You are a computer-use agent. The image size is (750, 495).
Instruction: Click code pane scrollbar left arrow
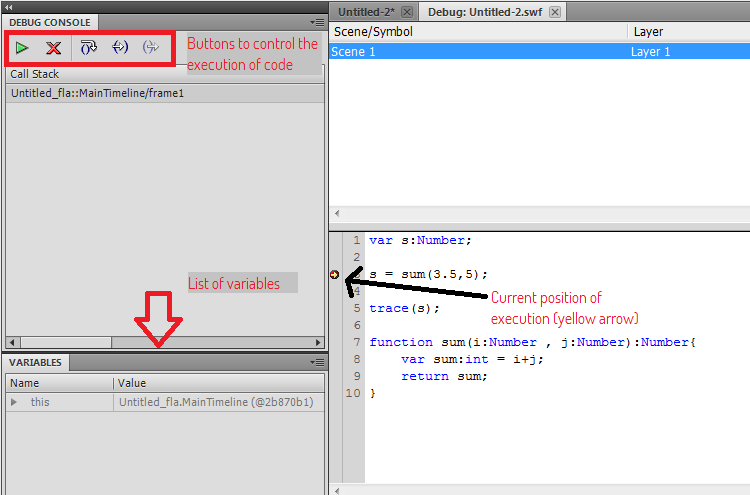pyautogui.click(x=337, y=491)
